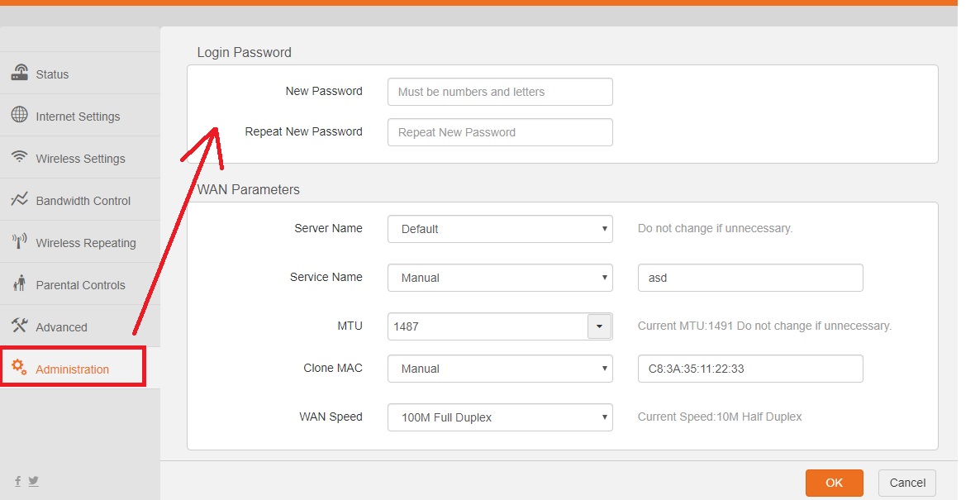
Task: Click the New Password label
Action: (x=324, y=91)
